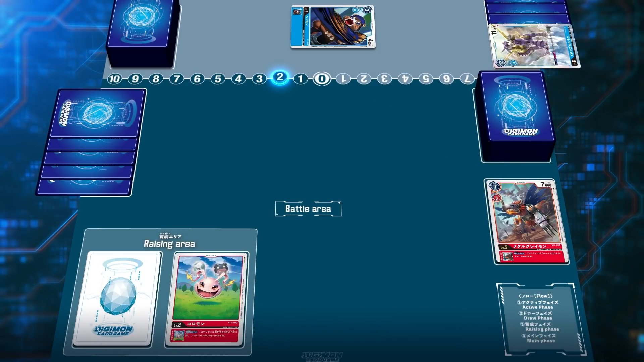Click opponent's upside-down 2 memory counter
Image resolution: width=644 pixels, height=362 pixels.
364,79
